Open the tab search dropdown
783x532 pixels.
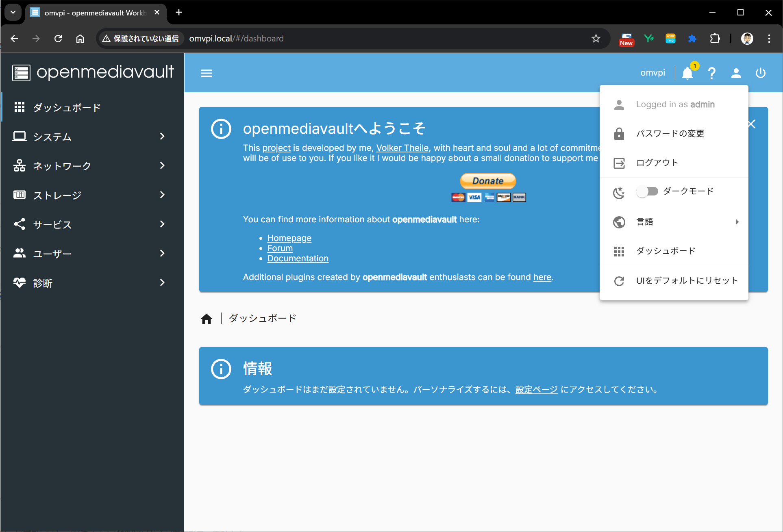(x=13, y=13)
